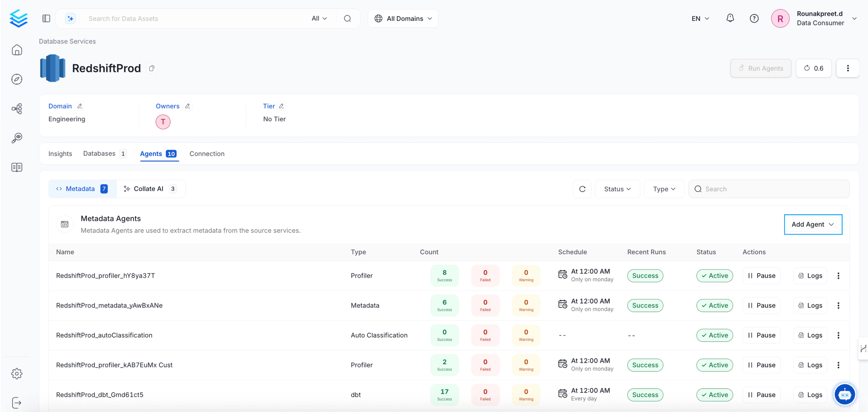This screenshot has height=412, width=868.
Task: Click the Collate logo icon
Action: tap(19, 19)
